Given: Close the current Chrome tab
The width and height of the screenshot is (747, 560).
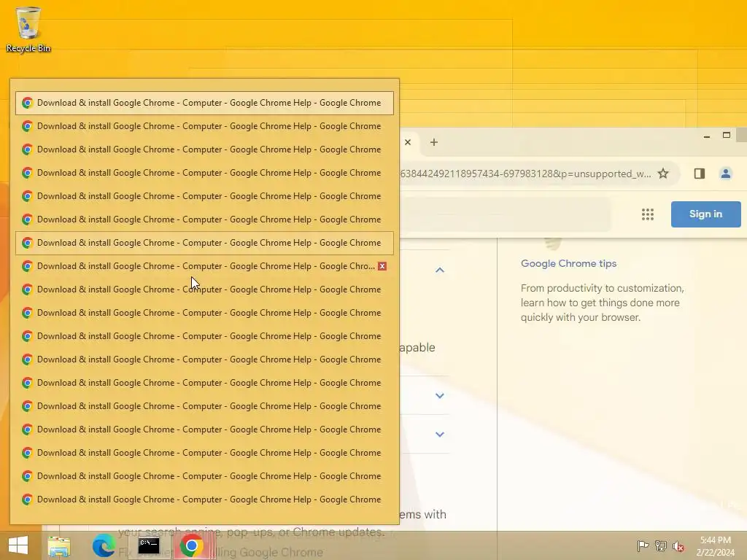Looking at the screenshot, I should pyautogui.click(x=408, y=142).
